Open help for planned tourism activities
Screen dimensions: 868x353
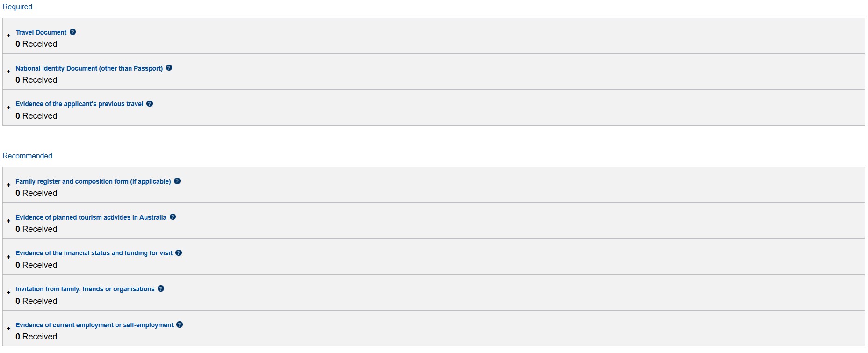coord(173,217)
